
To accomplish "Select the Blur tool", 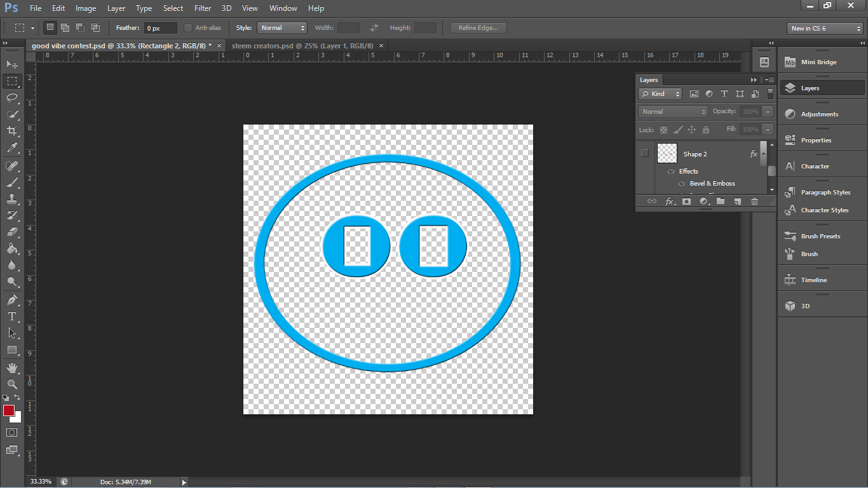I will (12, 265).
